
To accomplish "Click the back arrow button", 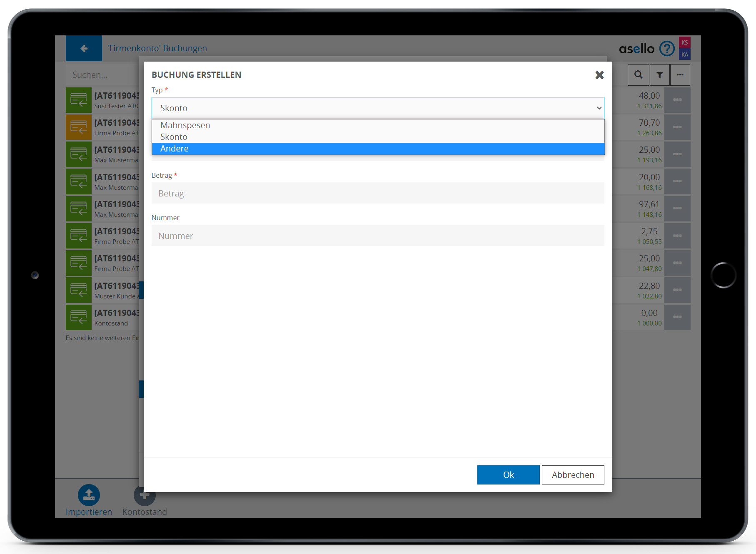I will click(84, 48).
